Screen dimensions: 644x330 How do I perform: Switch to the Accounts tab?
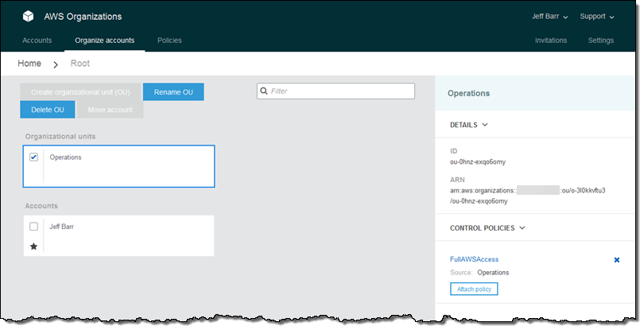coord(37,41)
